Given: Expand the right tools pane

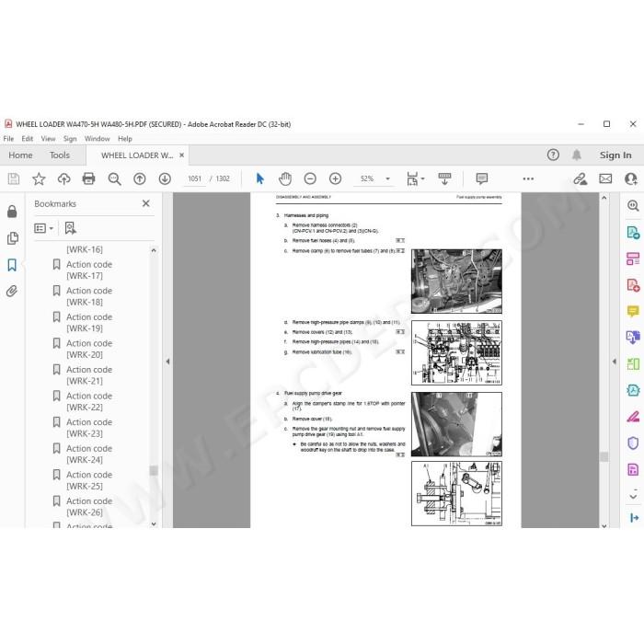Looking at the screenshot, I should (x=634, y=518).
